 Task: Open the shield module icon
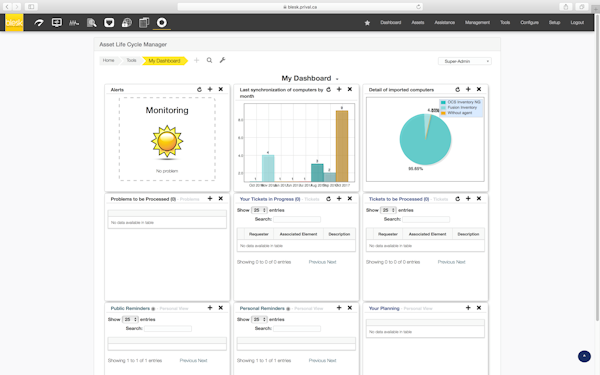pos(109,23)
